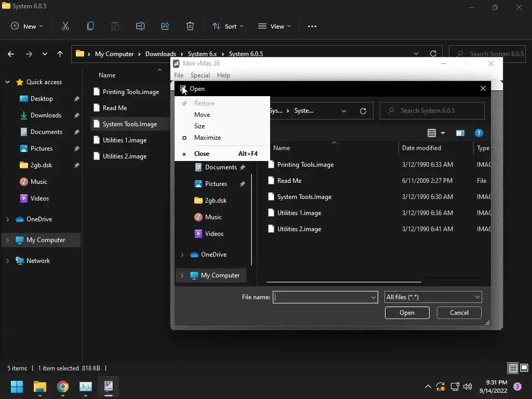Image resolution: width=532 pixels, height=399 pixels.
Task: Open the path dropdown in Open dialog
Action: pos(344,111)
